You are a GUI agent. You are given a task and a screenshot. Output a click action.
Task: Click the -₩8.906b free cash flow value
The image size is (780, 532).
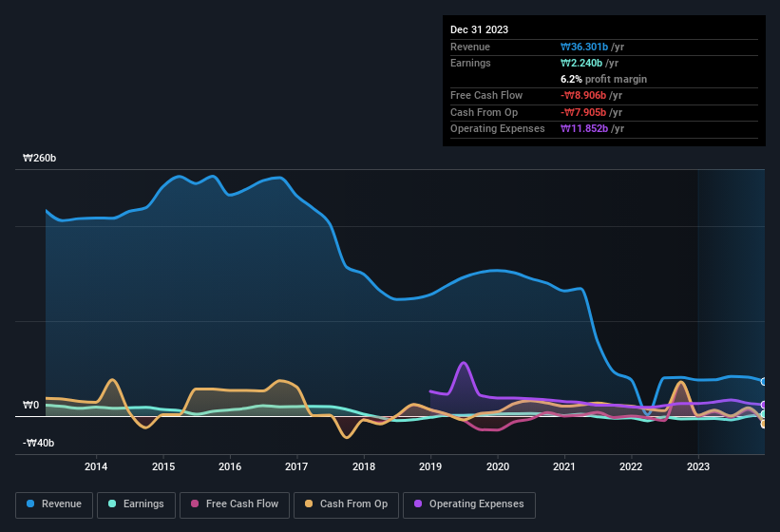583,95
